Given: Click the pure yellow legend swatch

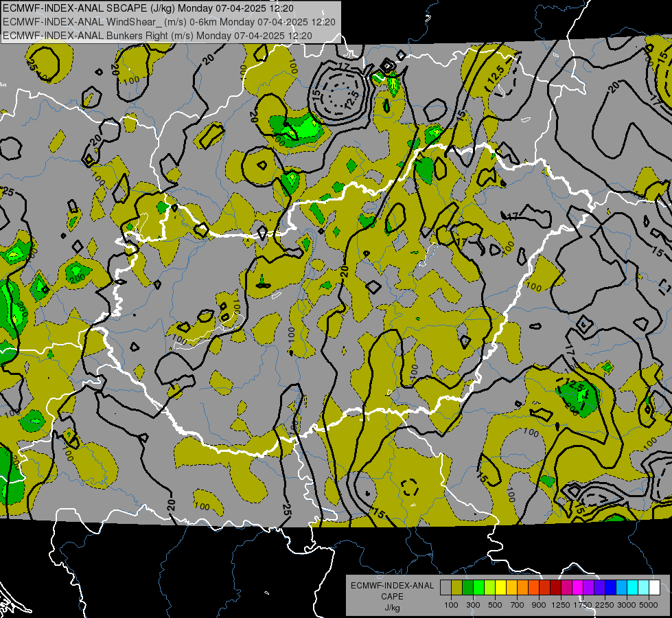Looking at the screenshot, I should [x=500, y=588].
